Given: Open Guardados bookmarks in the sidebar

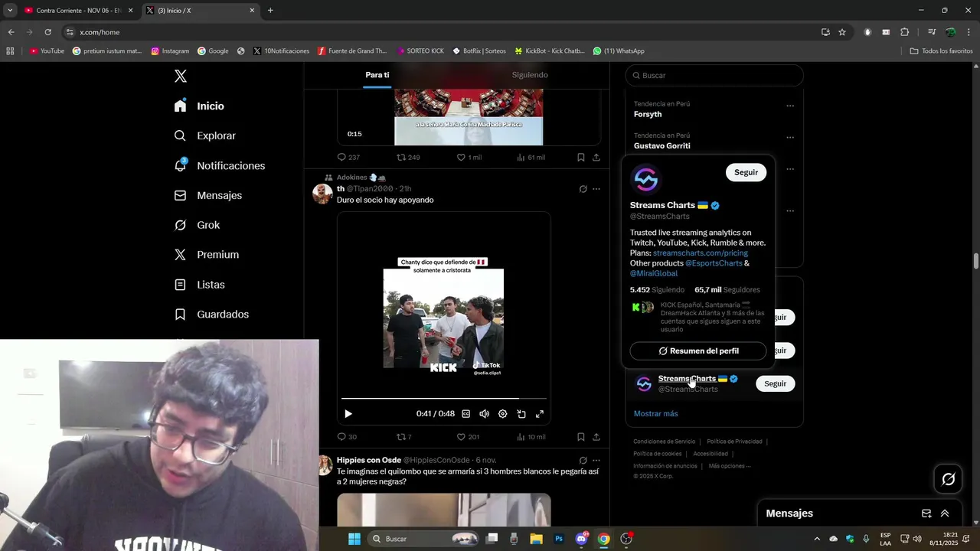Looking at the screenshot, I should 212,315.
